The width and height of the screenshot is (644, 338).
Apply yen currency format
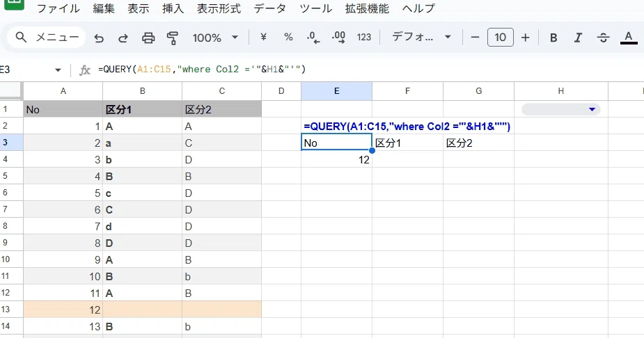264,38
